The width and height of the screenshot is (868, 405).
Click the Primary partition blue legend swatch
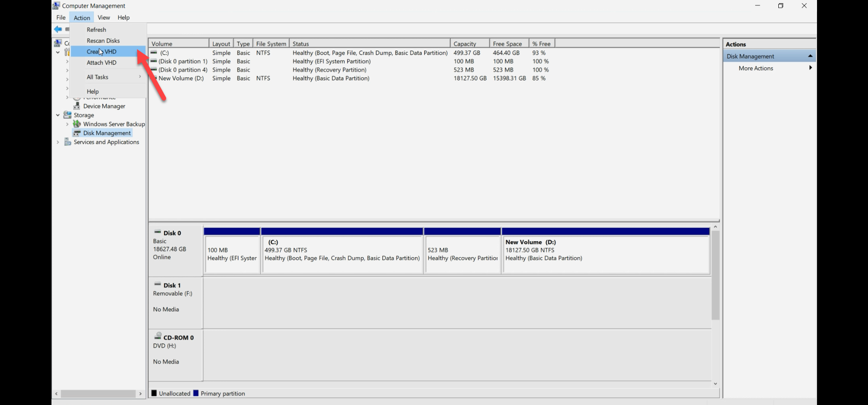tap(196, 393)
